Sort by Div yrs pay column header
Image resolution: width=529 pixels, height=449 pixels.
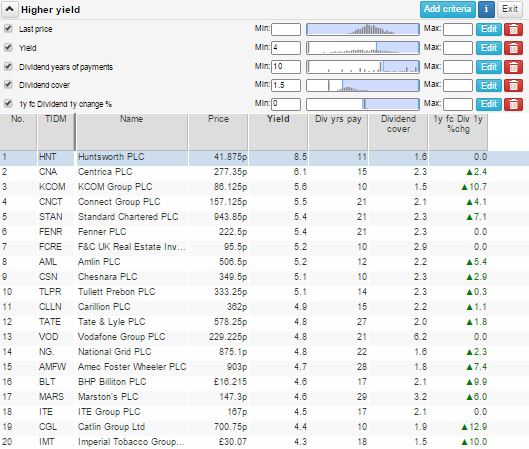point(338,132)
